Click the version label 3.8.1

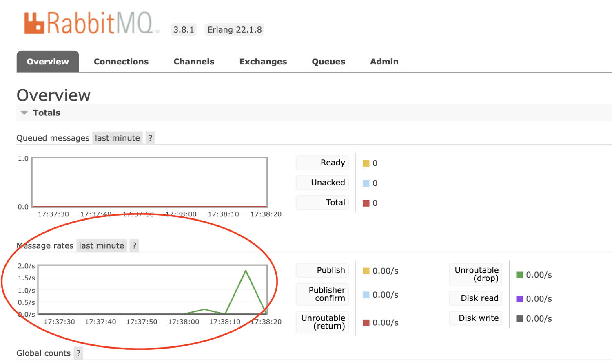[184, 30]
